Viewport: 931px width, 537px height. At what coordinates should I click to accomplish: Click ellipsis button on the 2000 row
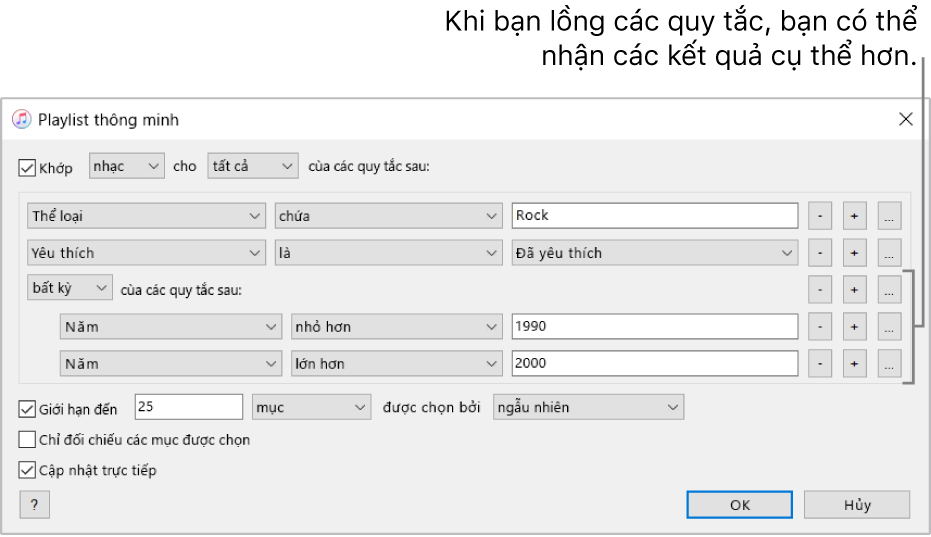pos(889,364)
